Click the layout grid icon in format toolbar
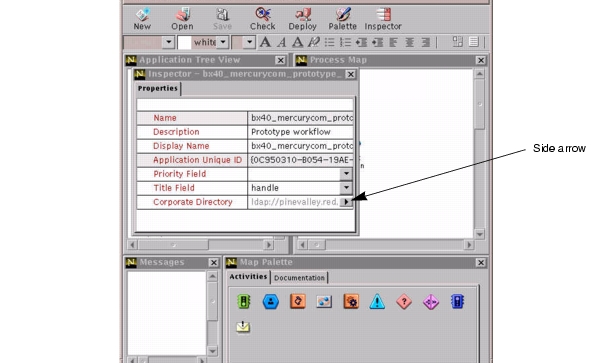609x363 pixels. 458,42
